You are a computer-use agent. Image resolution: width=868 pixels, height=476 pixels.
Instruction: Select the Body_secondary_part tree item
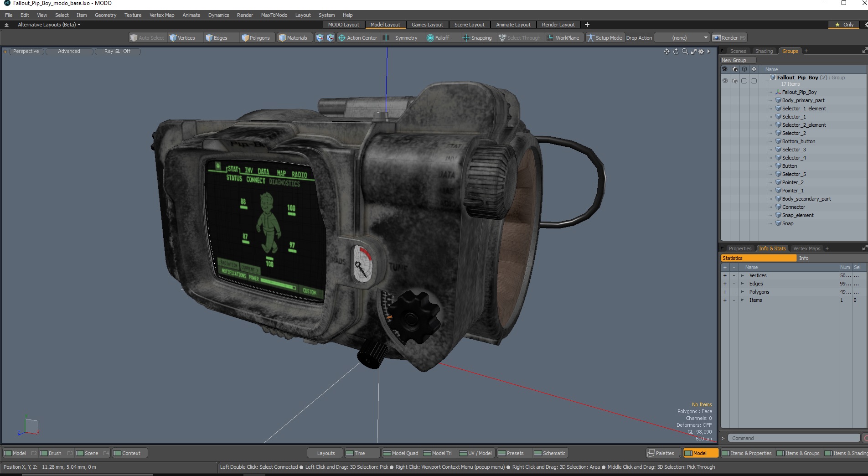[x=806, y=199]
